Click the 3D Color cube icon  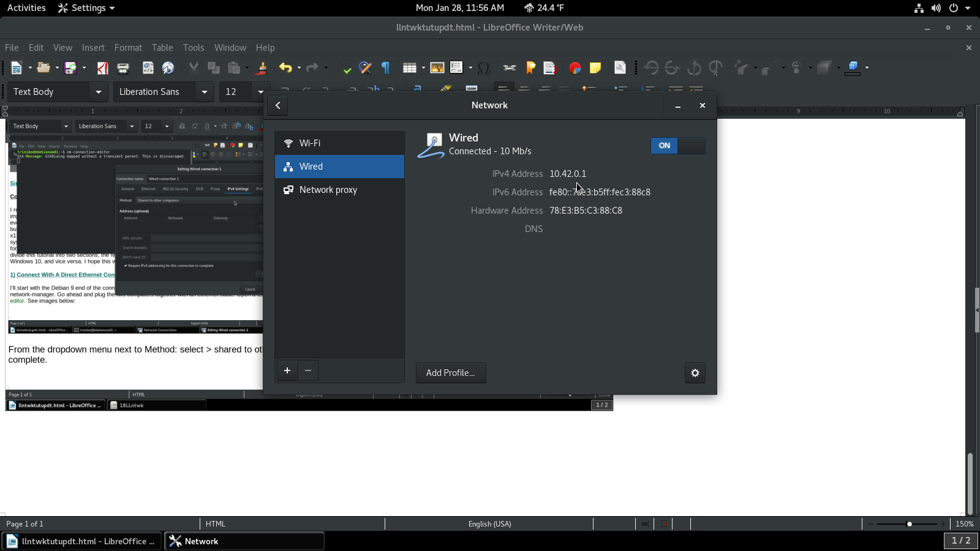tap(853, 68)
